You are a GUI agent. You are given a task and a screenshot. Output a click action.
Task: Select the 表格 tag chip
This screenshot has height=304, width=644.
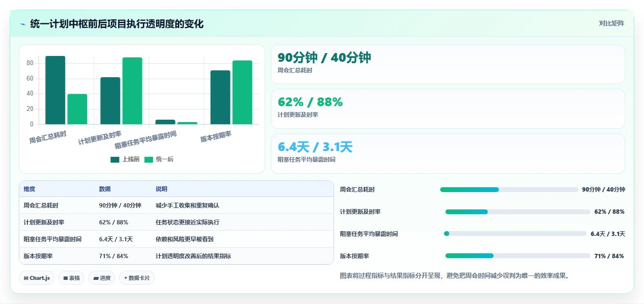click(71, 278)
